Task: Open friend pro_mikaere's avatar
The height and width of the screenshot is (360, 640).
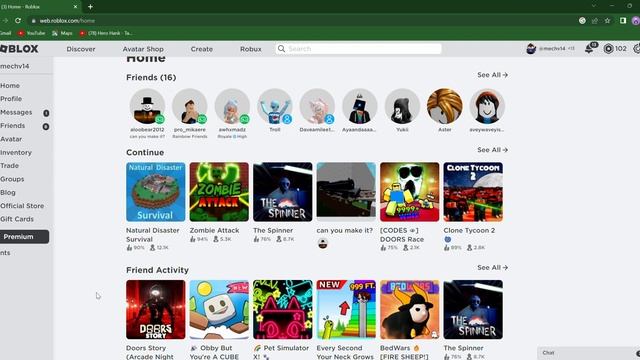Action: [x=190, y=107]
